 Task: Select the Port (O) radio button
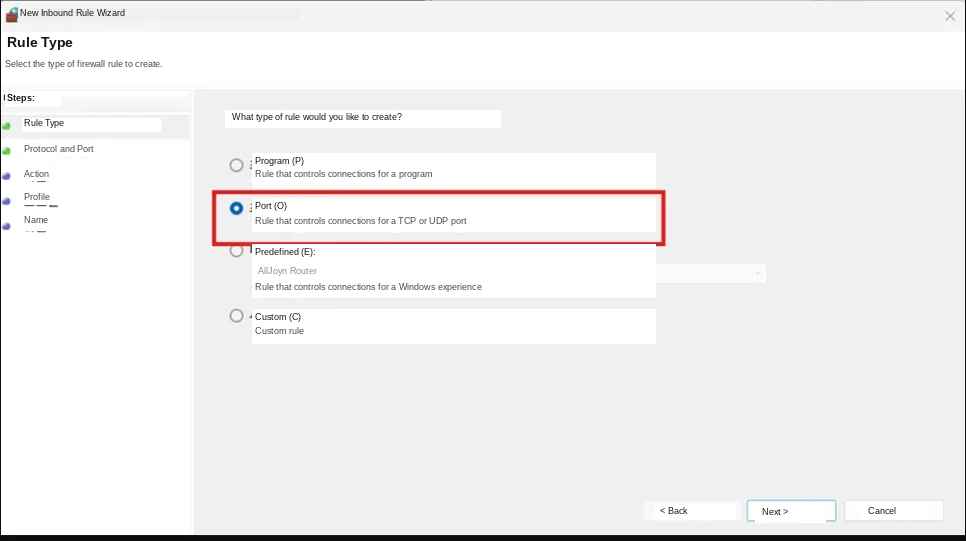click(237, 208)
